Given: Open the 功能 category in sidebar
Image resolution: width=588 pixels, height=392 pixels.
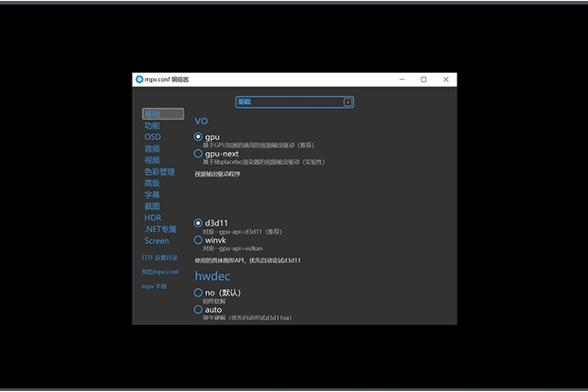Looking at the screenshot, I should point(152,125).
